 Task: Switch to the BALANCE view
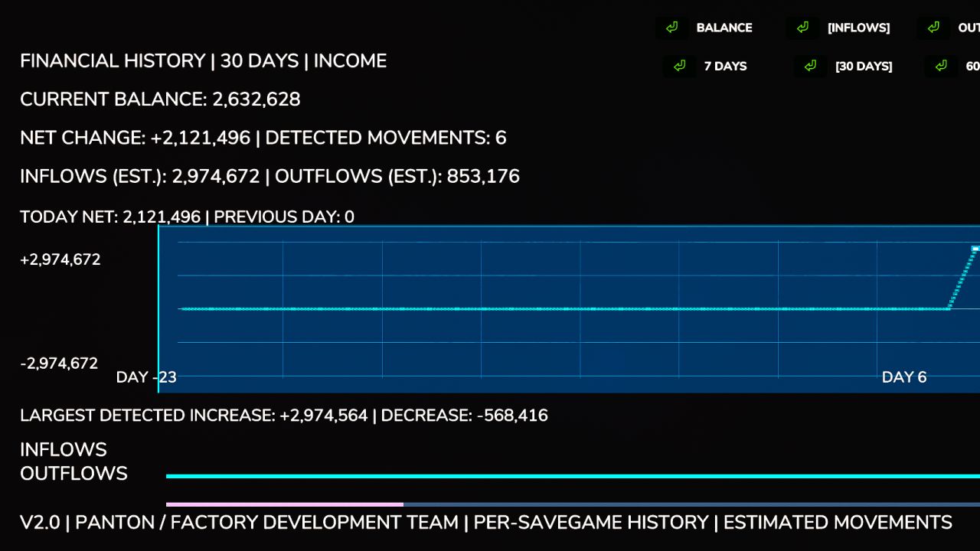(724, 28)
